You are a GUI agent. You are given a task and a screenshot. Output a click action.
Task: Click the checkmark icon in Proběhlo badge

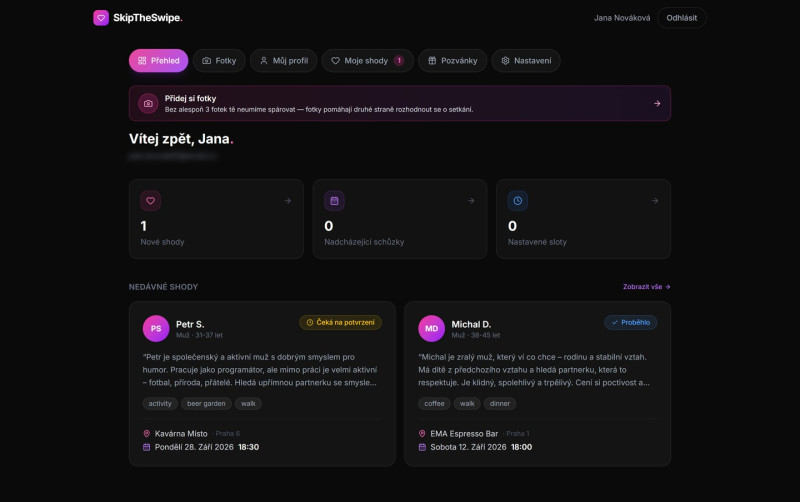615,322
